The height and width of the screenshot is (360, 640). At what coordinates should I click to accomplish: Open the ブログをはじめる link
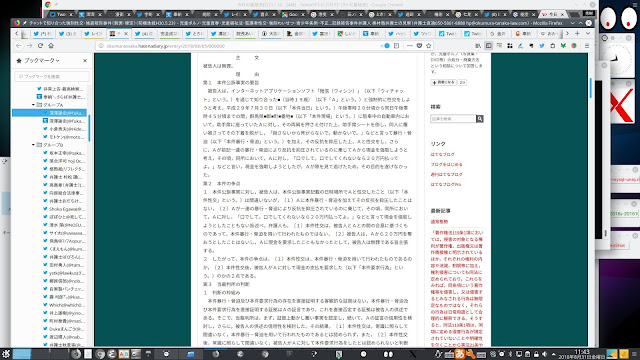point(446,164)
